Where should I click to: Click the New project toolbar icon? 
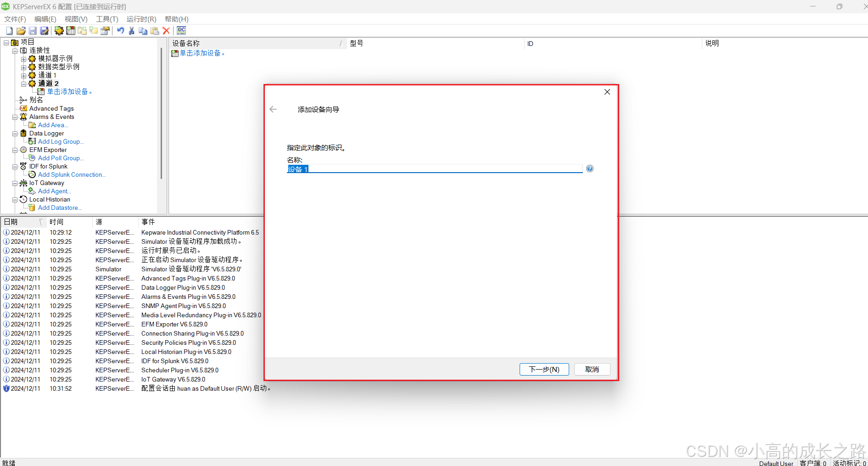coord(9,31)
